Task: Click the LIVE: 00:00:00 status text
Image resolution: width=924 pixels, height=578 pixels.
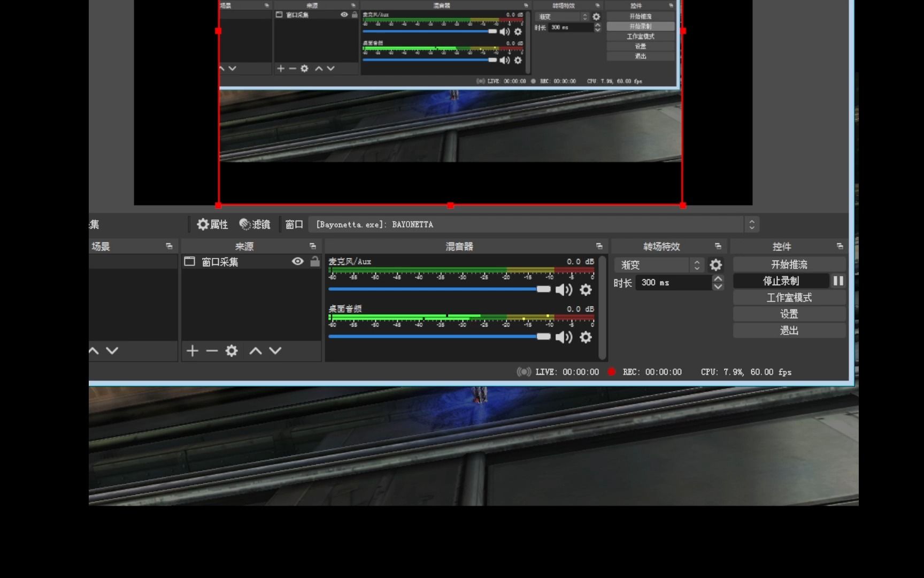Action: click(567, 372)
